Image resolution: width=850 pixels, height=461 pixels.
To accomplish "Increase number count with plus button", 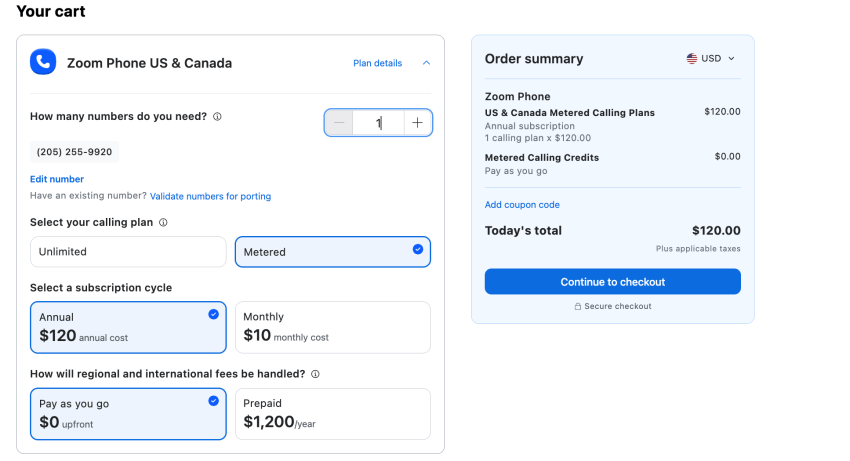I will pyautogui.click(x=417, y=123).
